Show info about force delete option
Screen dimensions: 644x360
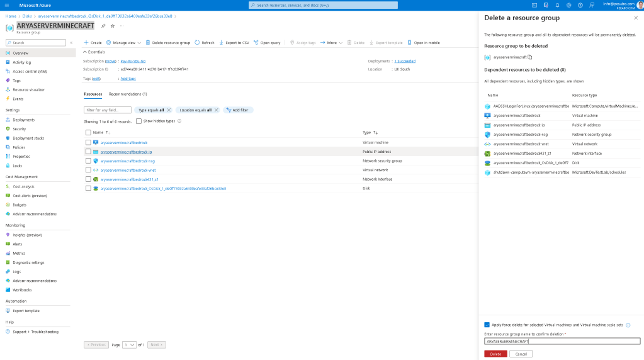pyautogui.click(x=628, y=325)
